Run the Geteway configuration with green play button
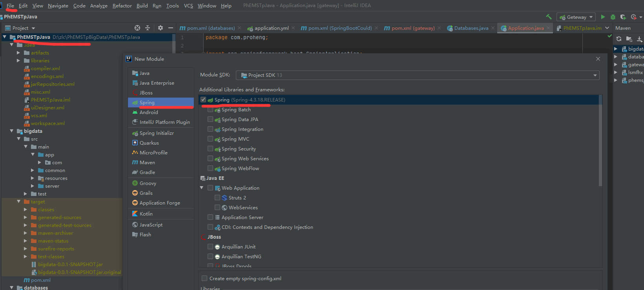Screen dimensions: 644x290 [603, 17]
